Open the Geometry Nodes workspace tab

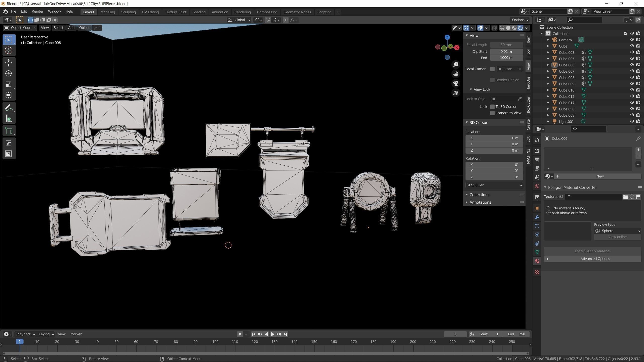[297, 12]
